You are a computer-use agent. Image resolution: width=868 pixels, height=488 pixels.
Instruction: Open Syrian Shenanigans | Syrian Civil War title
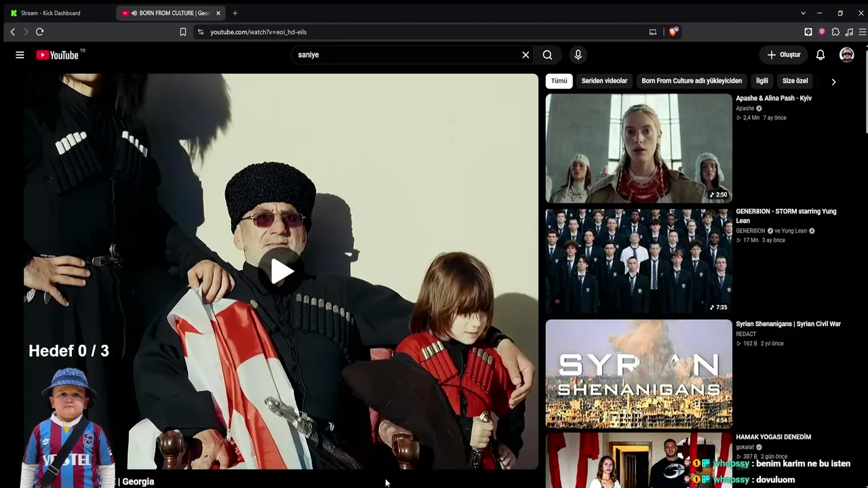pyautogui.click(x=788, y=324)
